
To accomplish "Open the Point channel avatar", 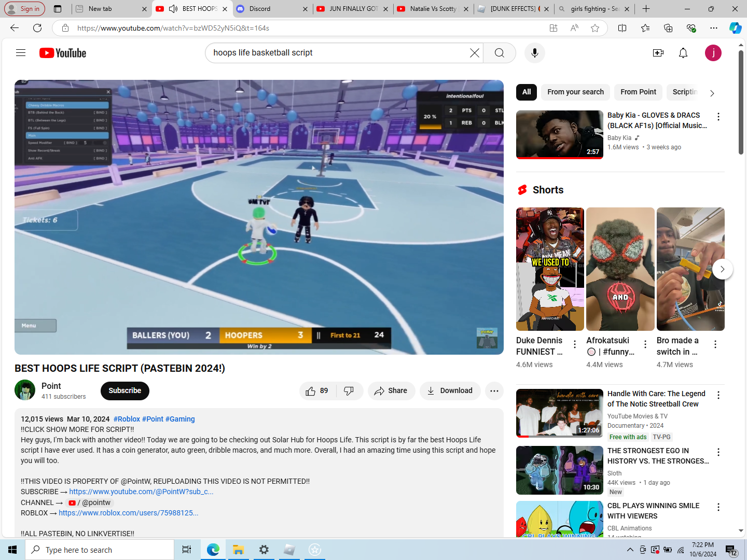I will click(25, 390).
